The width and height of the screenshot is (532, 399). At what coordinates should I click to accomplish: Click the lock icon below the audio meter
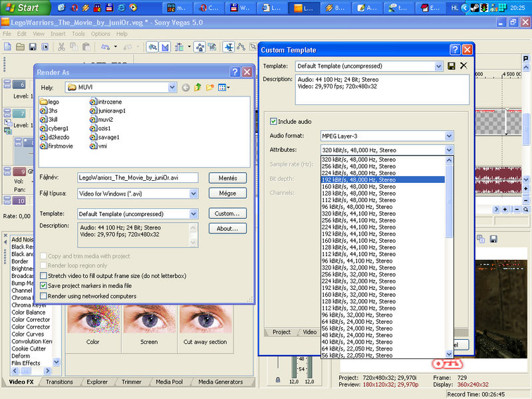click(278, 380)
